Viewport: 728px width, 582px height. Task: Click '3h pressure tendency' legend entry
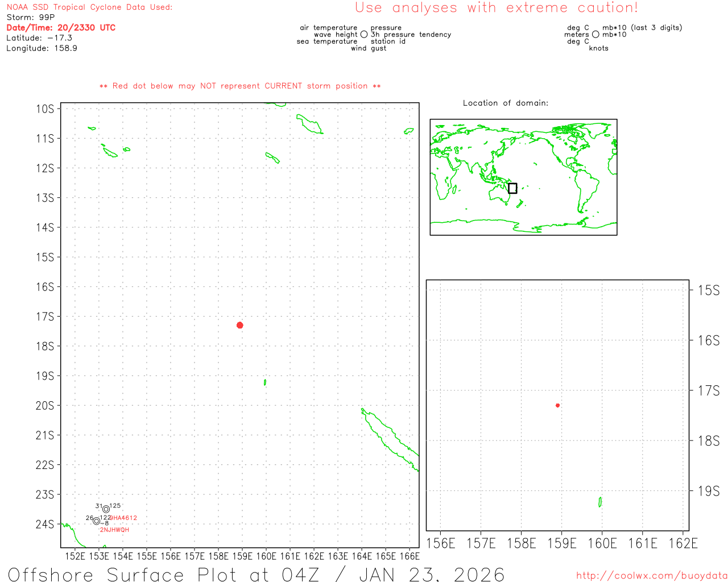[411, 35]
